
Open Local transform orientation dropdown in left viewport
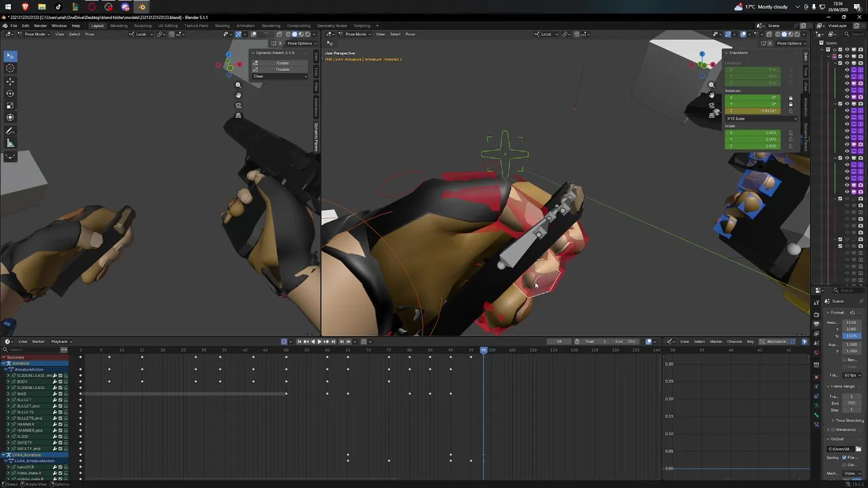[x=141, y=34]
